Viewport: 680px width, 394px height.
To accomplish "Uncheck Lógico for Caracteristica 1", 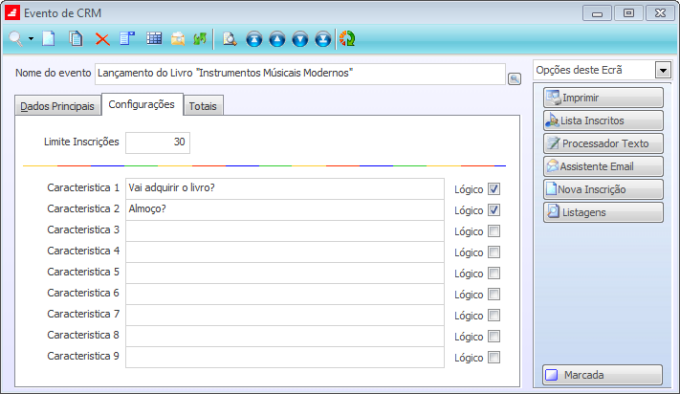I will (494, 189).
